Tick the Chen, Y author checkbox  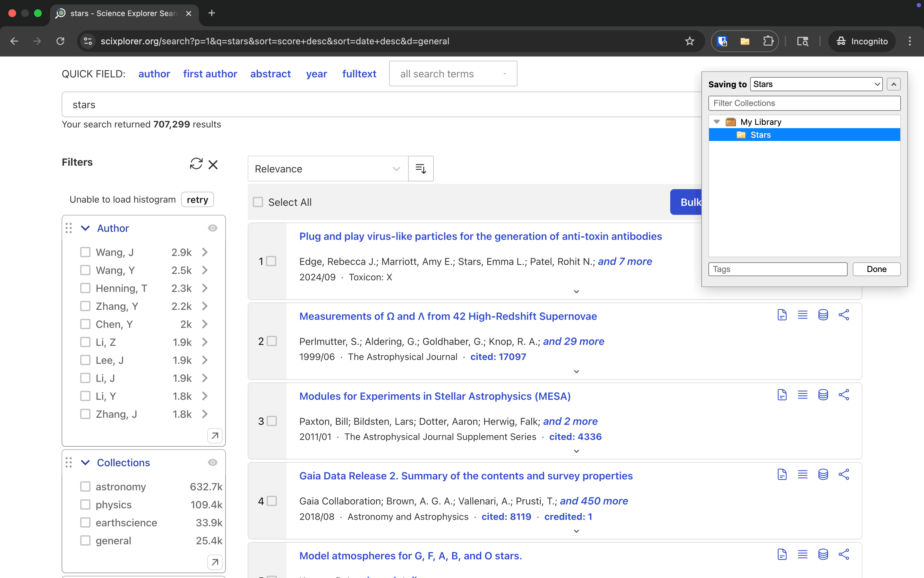85,324
